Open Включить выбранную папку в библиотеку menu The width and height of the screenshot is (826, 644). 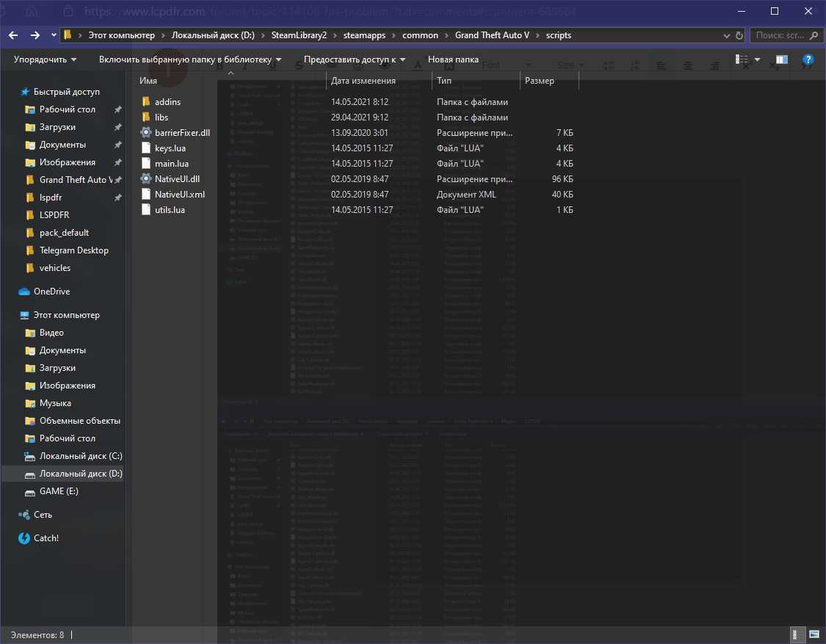tap(190, 59)
